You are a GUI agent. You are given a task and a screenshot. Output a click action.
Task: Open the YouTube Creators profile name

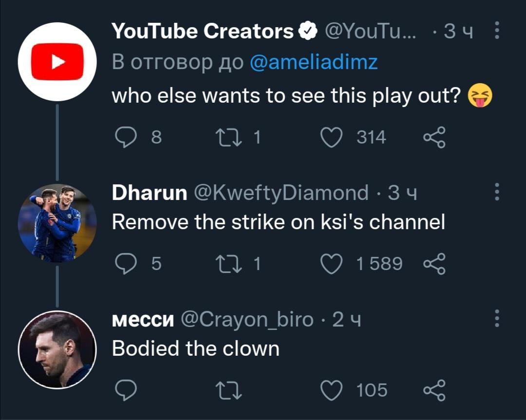pyautogui.click(x=203, y=32)
